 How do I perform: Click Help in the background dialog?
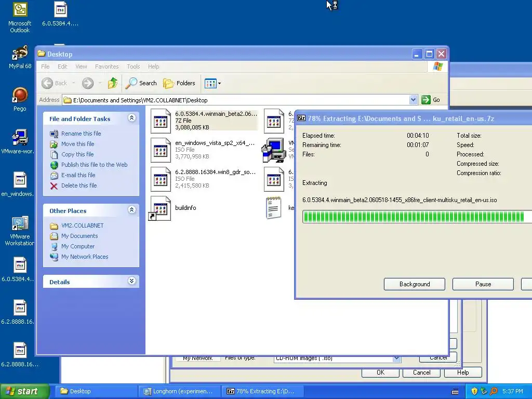pos(463,372)
